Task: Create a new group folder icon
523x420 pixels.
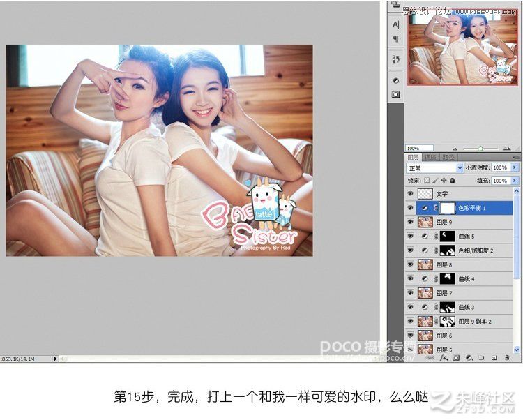Action: pos(481,358)
